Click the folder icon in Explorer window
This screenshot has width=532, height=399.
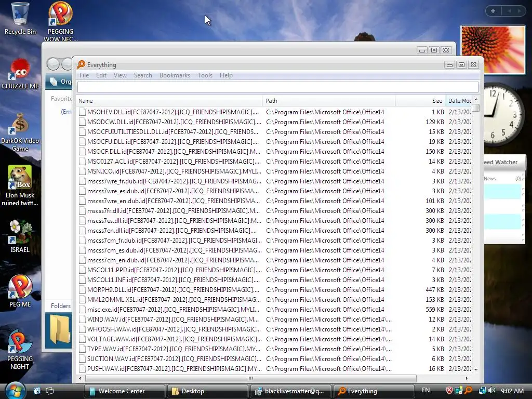(60, 330)
